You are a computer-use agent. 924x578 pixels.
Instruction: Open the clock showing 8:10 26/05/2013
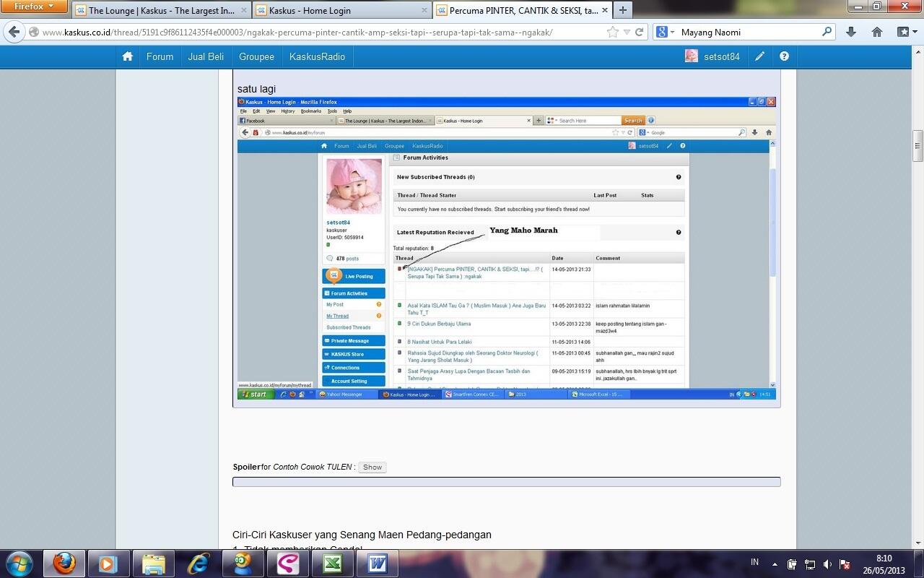884,564
